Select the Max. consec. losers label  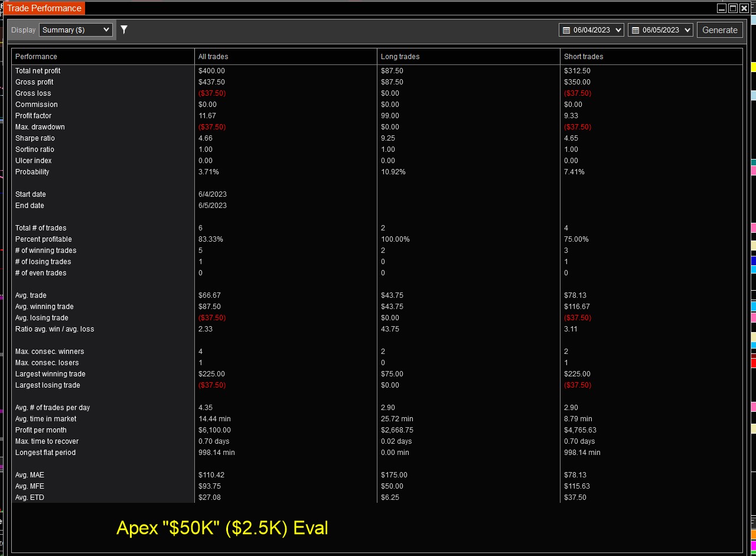[47, 363]
